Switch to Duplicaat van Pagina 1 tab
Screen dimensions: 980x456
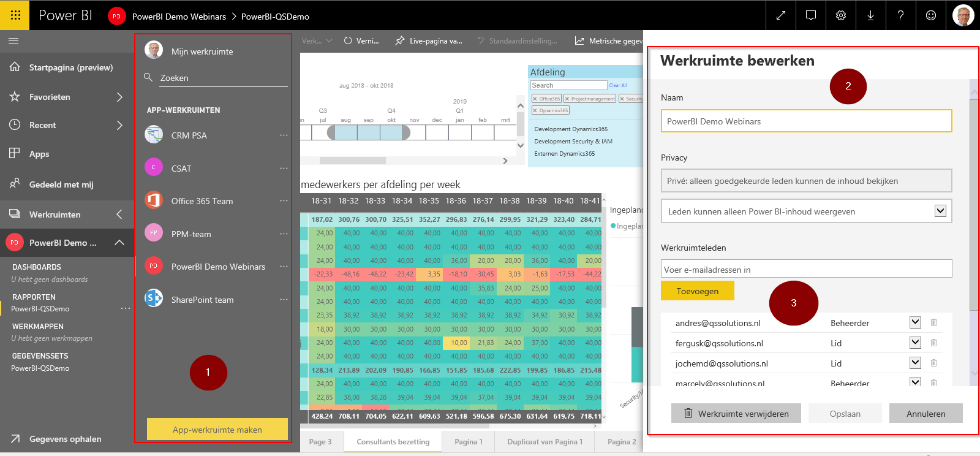(x=545, y=441)
